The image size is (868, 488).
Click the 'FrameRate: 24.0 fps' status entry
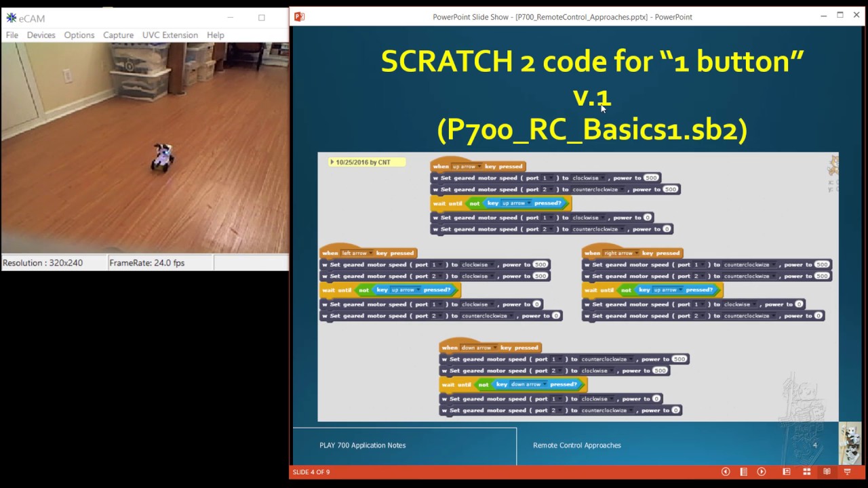(x=147, y=263)
